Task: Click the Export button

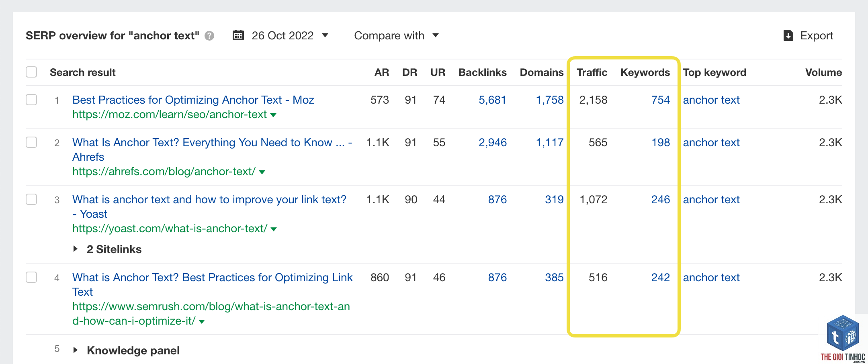Action: pos(809,35)
